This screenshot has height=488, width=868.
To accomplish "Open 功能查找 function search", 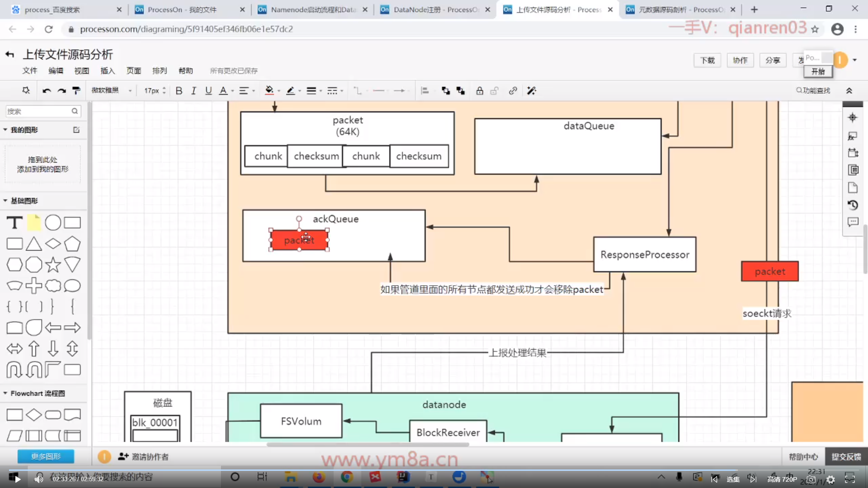I will click(x=813, y=90).
